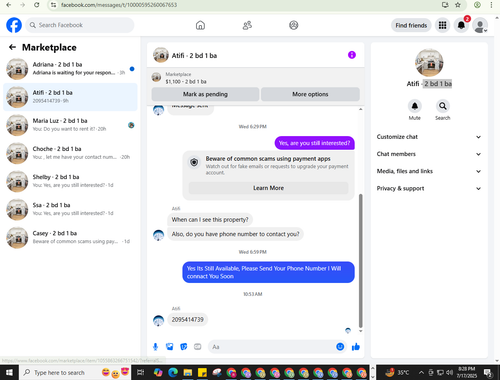Mute the Atifi conversation

415,106
